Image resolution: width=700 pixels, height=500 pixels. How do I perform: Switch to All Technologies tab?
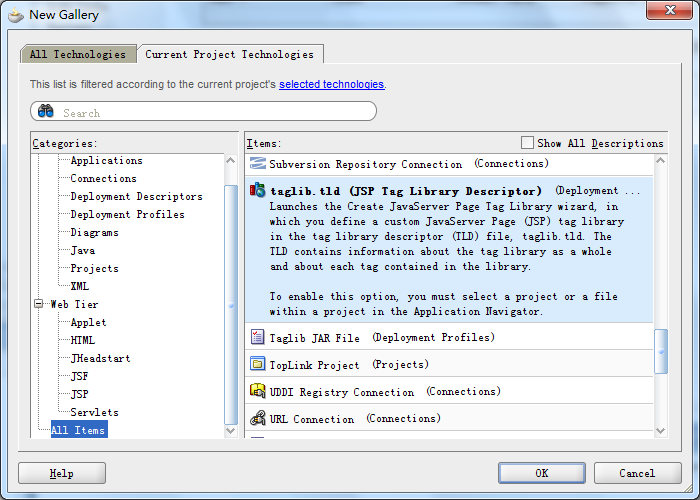[78, 54]
